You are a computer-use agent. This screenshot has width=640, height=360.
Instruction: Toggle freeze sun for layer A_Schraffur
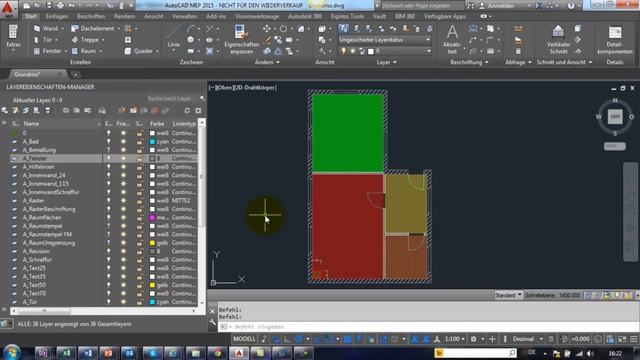(x=123, y=260)
